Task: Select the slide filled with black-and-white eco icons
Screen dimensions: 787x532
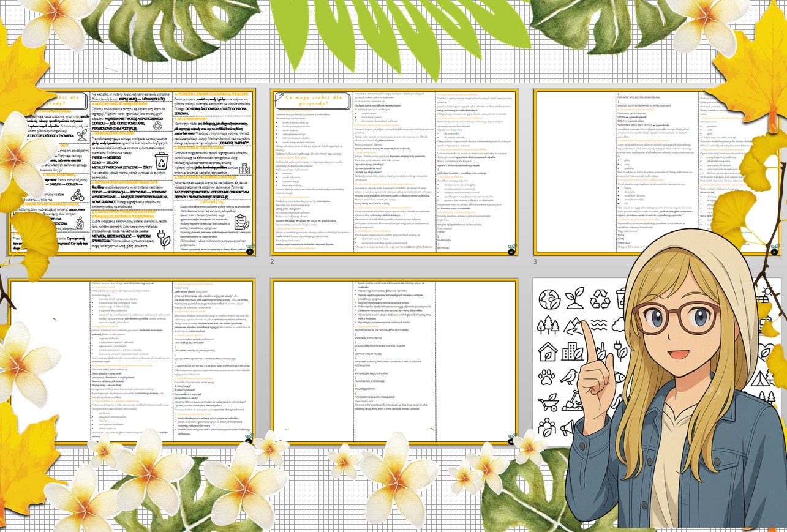Action: pyautogui.click(x=657, y=361)
